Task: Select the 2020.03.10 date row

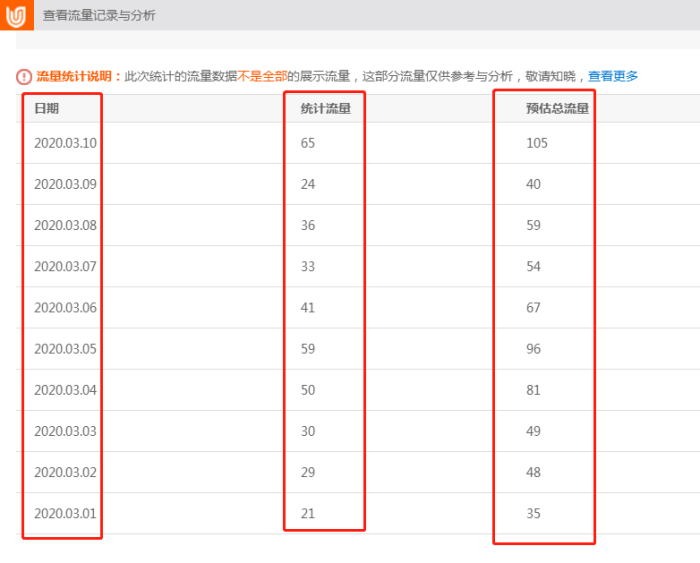Action: [x=65, y=143]
